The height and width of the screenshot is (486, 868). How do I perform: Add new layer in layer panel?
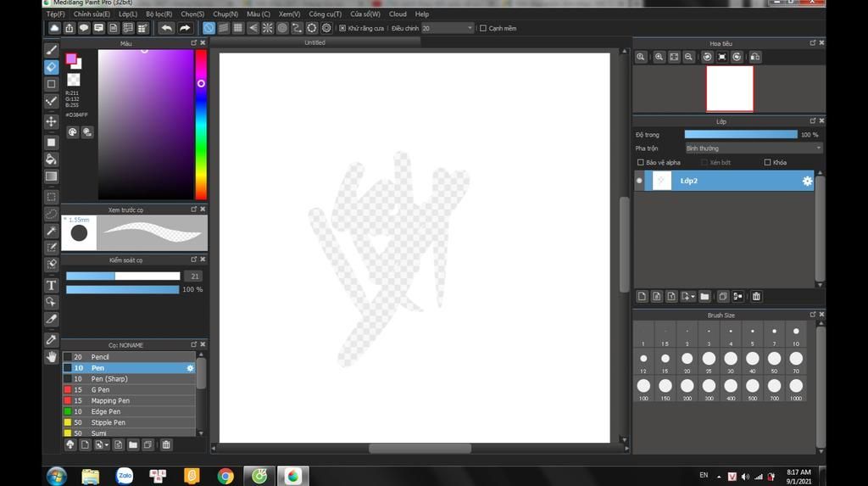[x=642, y=297]
